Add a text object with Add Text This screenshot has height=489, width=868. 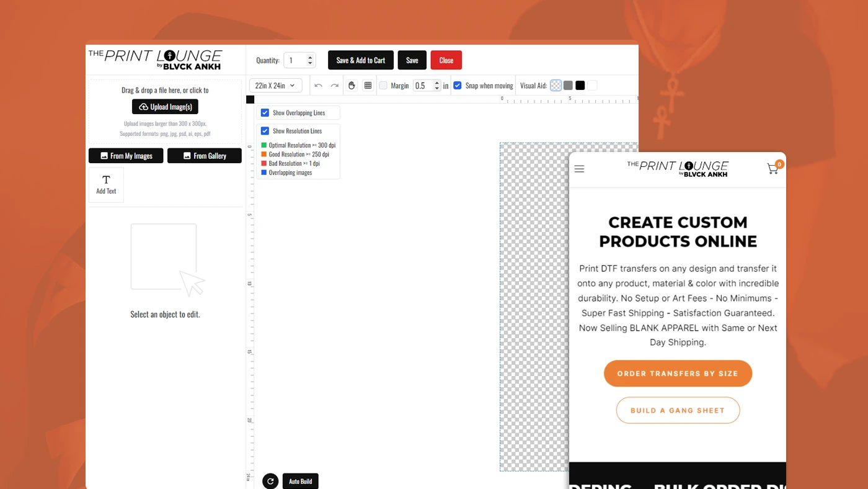click(106, 185)
